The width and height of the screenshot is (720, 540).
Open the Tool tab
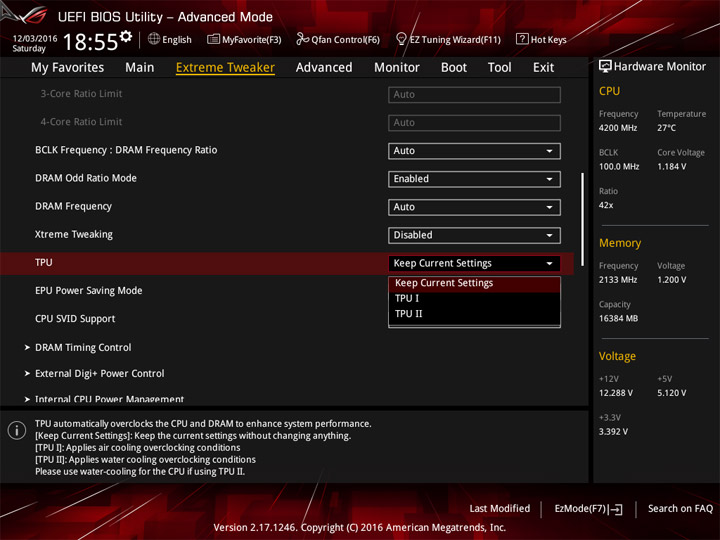coord(500,68)
